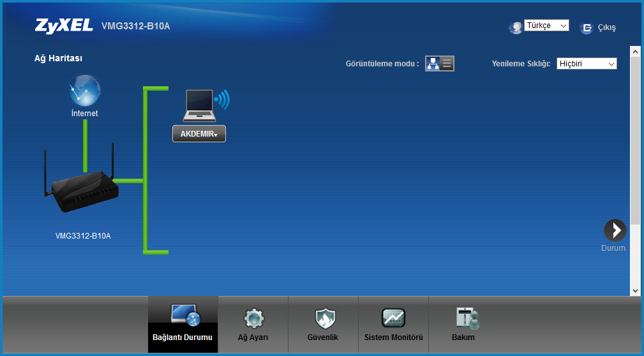The image size is (644, 356).
Task: Open the Bakım maintenance menu
Action: [463, 325]
